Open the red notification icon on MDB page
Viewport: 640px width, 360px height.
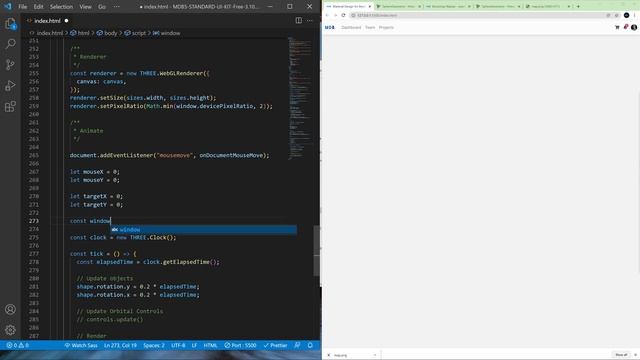(x=625, y=27)
